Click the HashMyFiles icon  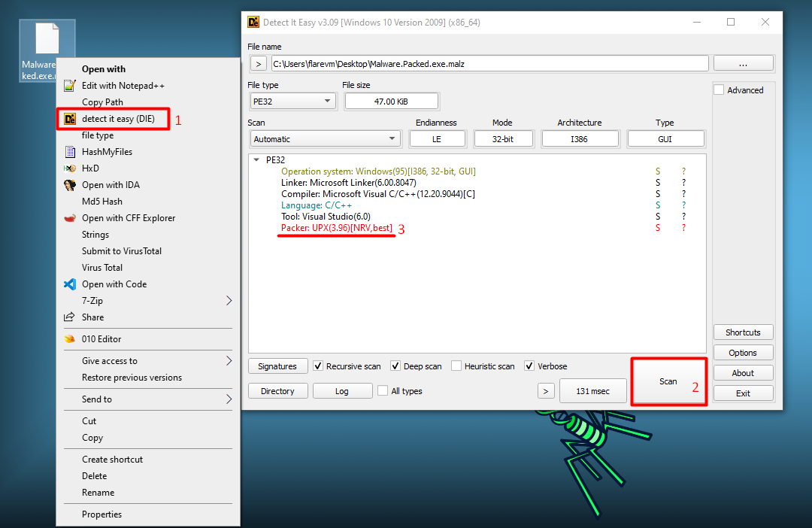click(x=70, y=152)
